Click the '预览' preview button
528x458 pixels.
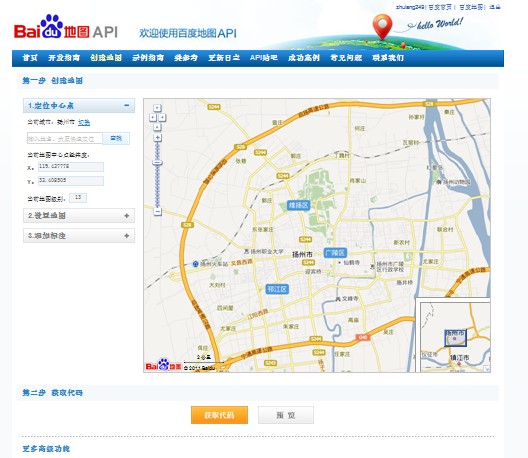(x=286, y=415)
